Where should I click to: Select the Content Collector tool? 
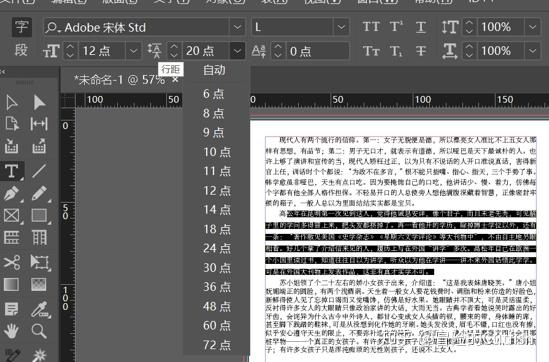tap(12, 146)
